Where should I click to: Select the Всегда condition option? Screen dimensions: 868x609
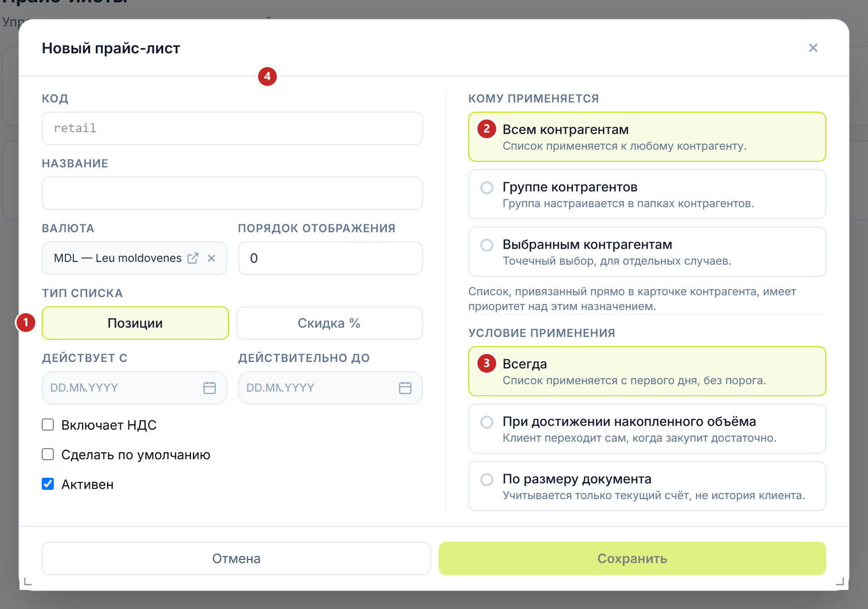click(647, 371)
